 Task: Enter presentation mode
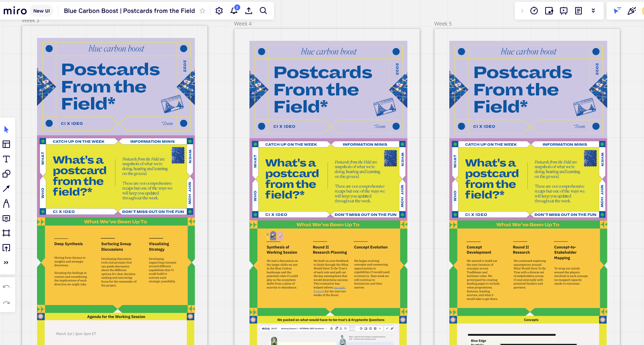564,11
